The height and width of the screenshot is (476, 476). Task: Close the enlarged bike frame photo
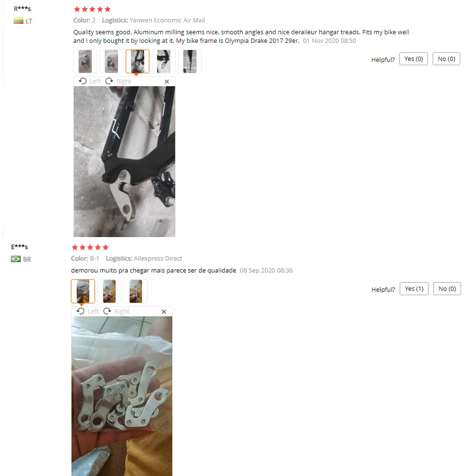click(x=167, y=81)
